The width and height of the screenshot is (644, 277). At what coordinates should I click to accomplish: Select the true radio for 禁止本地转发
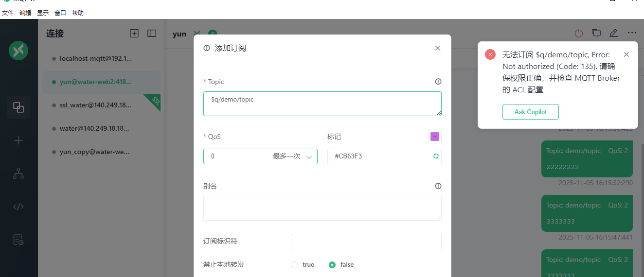294,265
